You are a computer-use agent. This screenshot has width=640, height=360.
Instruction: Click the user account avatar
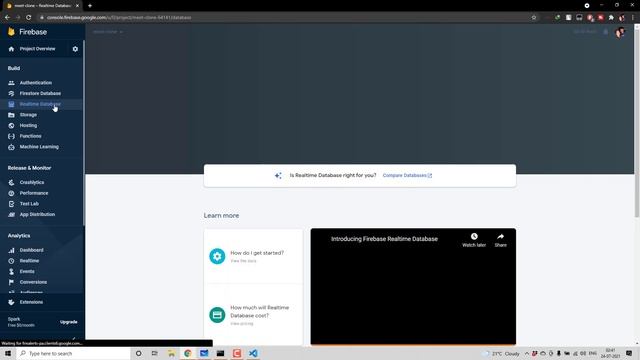(620, 32)
